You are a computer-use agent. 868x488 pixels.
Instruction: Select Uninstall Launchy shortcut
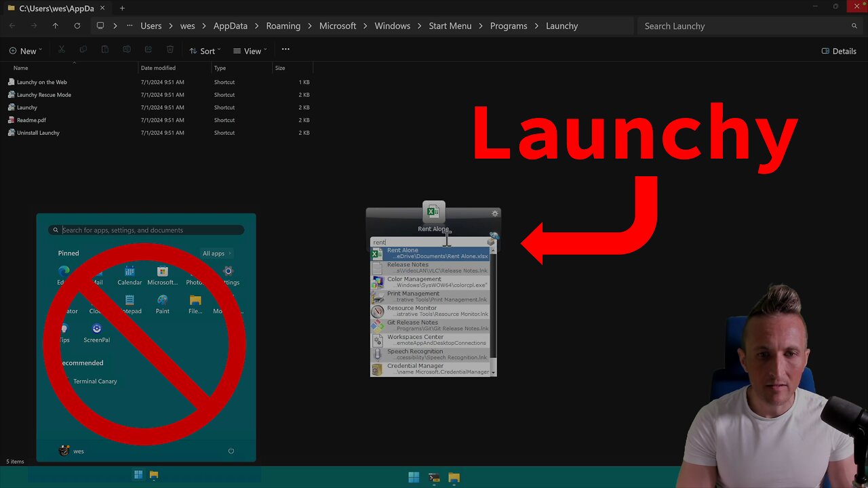coord(38,133)
